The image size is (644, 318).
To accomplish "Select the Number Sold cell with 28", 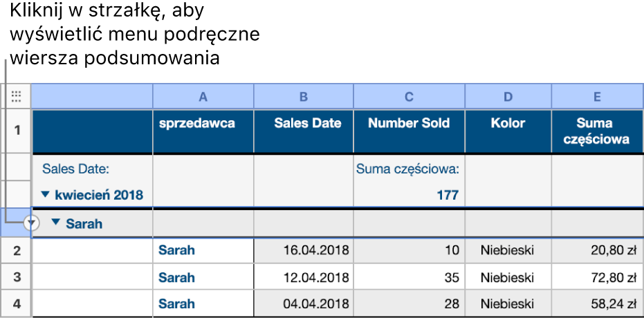I will [409, 303].
